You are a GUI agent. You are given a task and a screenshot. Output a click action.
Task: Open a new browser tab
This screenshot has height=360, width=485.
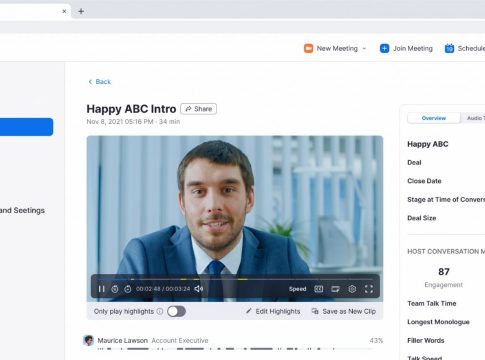(81, 11)
